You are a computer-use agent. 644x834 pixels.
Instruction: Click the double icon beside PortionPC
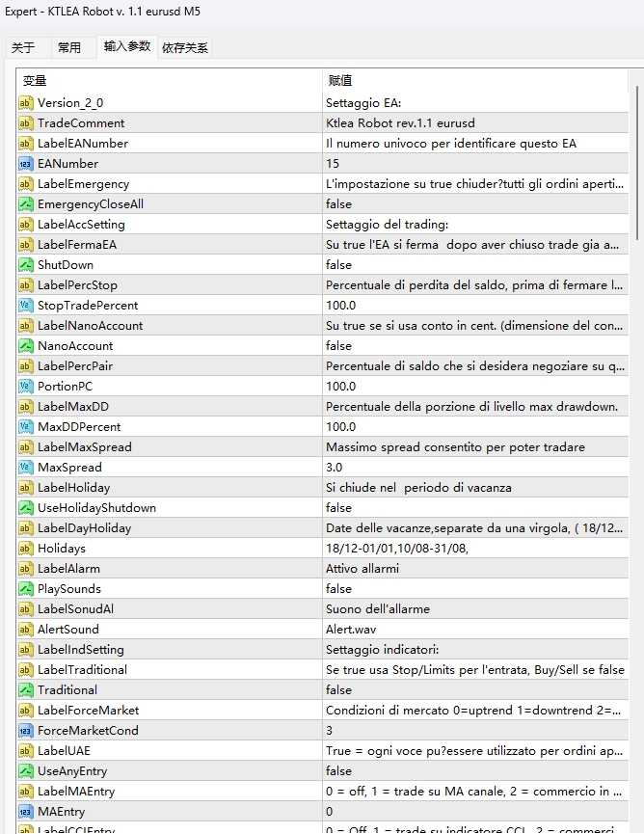coord(25,387)
